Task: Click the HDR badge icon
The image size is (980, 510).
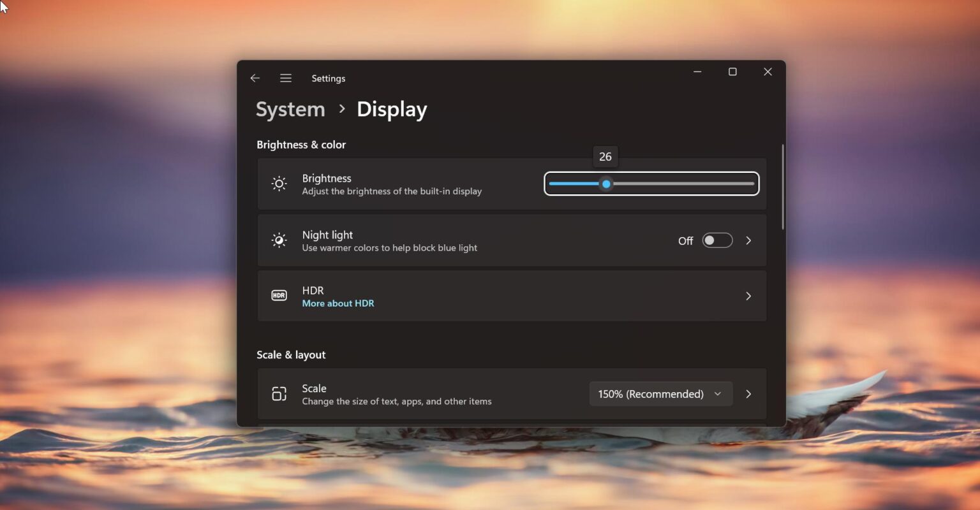Action: coord(279,295)
